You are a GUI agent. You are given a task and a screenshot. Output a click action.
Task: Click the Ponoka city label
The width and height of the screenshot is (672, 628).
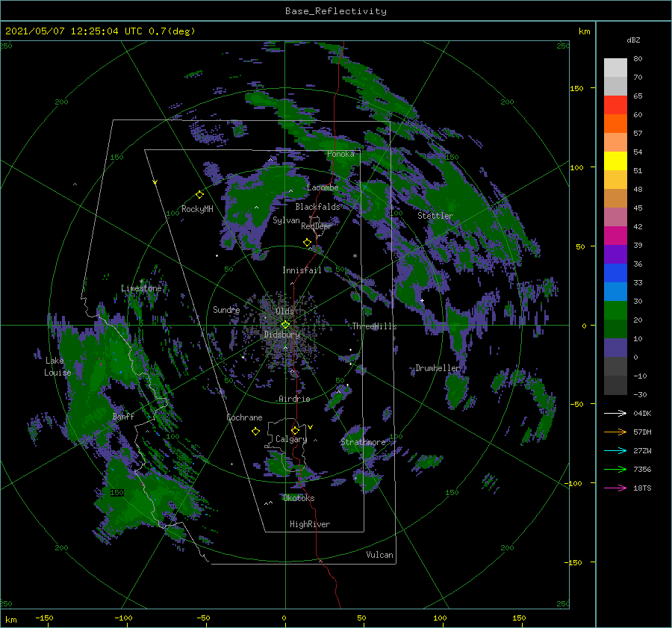340,154
